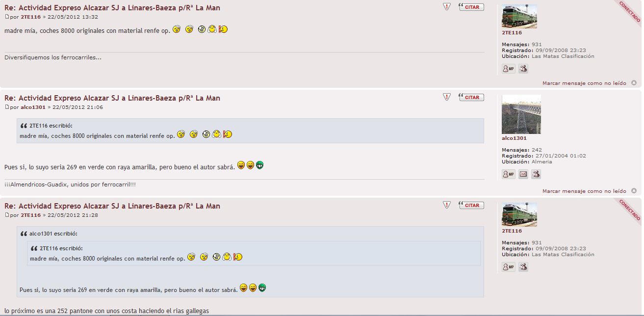Click the friends icon under alco1301's profile
Image resolution: width=644 pixels, height=316 pixels.
pyautogui.click(x=536, y=174)
